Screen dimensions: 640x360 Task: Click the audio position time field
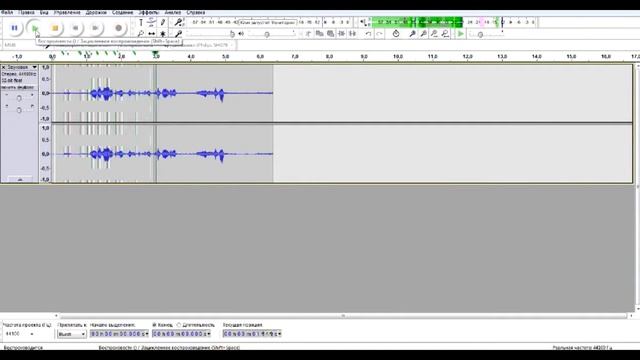(252, 334)
